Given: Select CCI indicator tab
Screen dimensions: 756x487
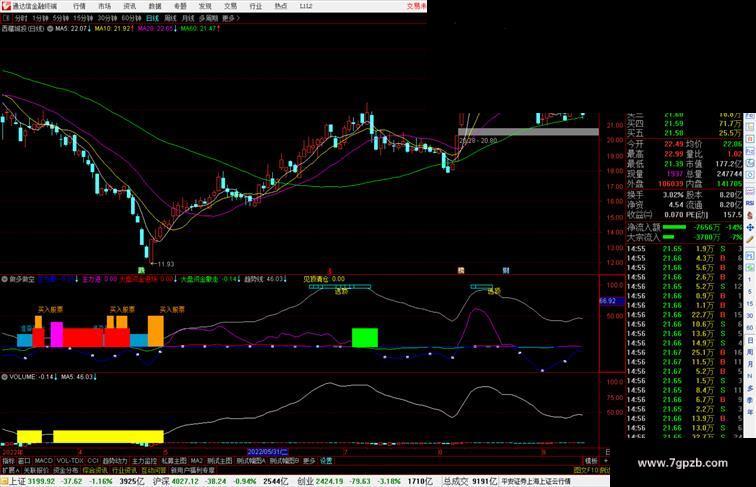Looking at the screenshot, I should 93,461.
